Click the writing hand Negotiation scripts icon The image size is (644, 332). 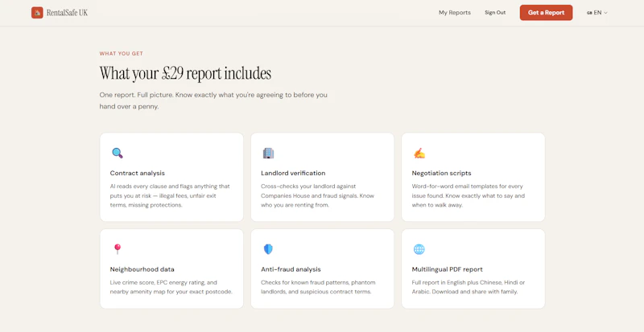(x=419, y=153)
